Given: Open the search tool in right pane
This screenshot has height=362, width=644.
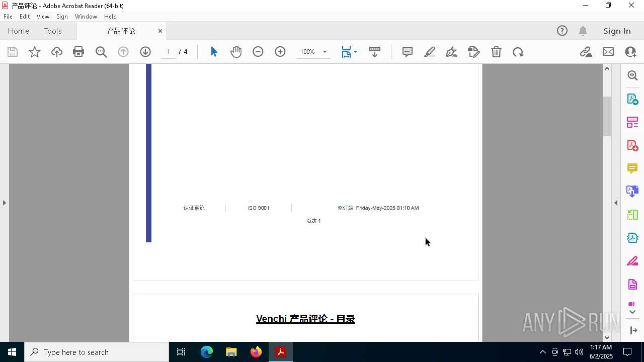Looking at the screenshot, I should (632, 75).
